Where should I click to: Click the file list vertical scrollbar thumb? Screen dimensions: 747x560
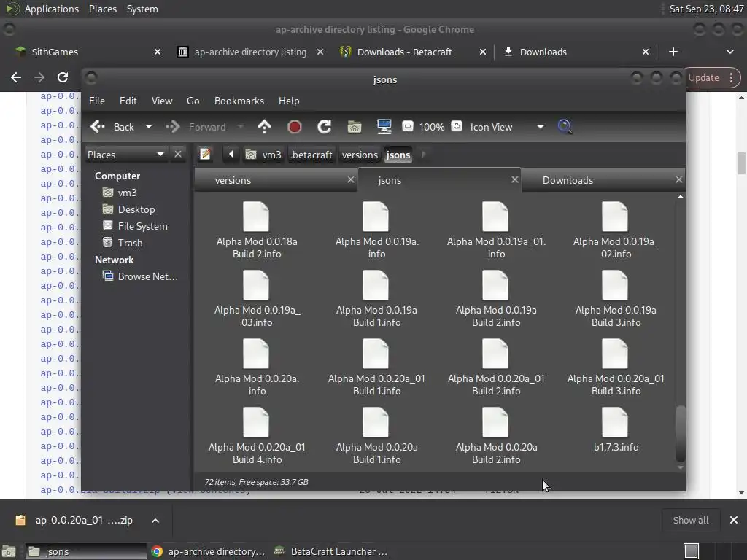click(x=681, y=433)
